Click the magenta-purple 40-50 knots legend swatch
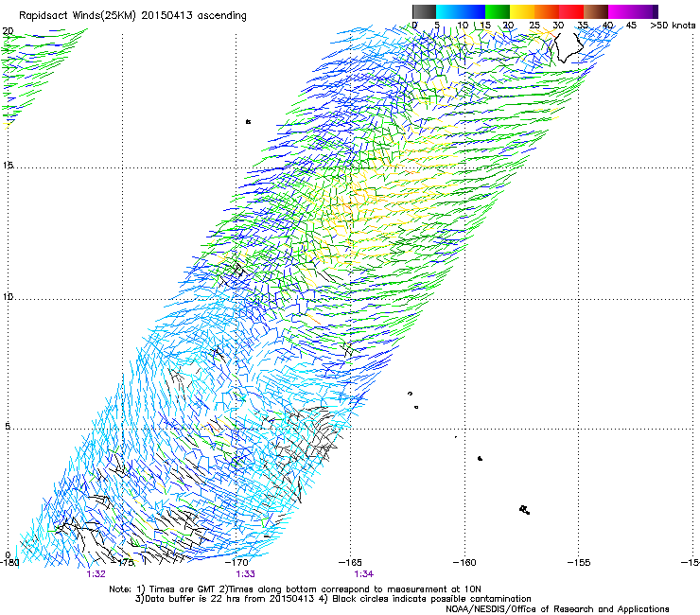This screenshot has height=615, width=700. coord(633,11)
